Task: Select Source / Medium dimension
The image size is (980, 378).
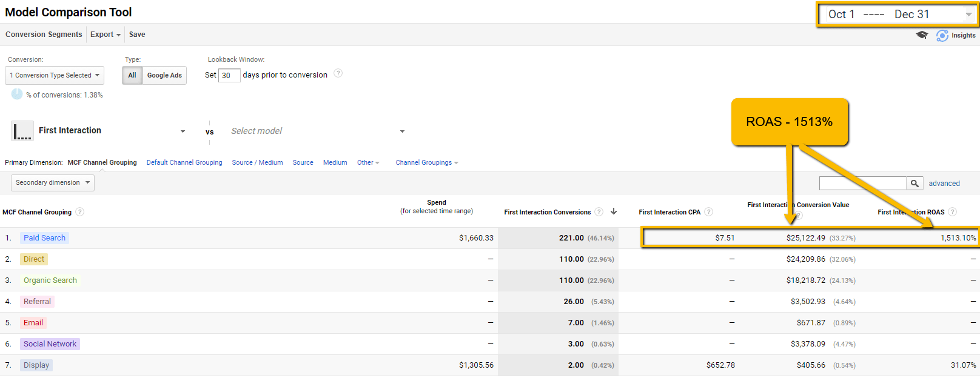Action: pyautogui.click(x=258, y=162)
